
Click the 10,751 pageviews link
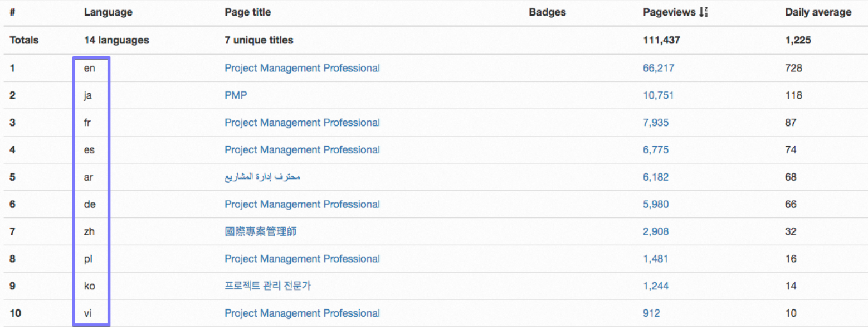pos(658,95)
